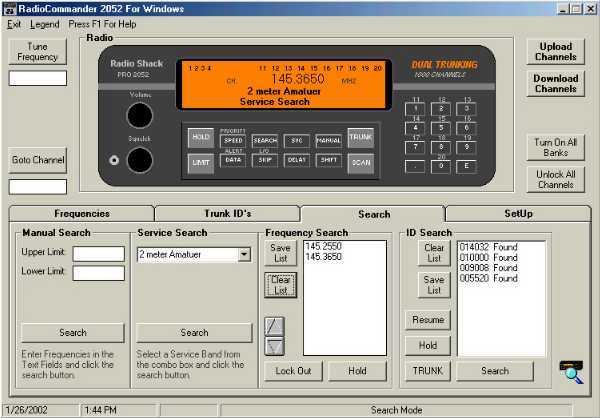This screenshot has height=418, width=600.
Task: Click the Goto Channel button
Action: 38,160
